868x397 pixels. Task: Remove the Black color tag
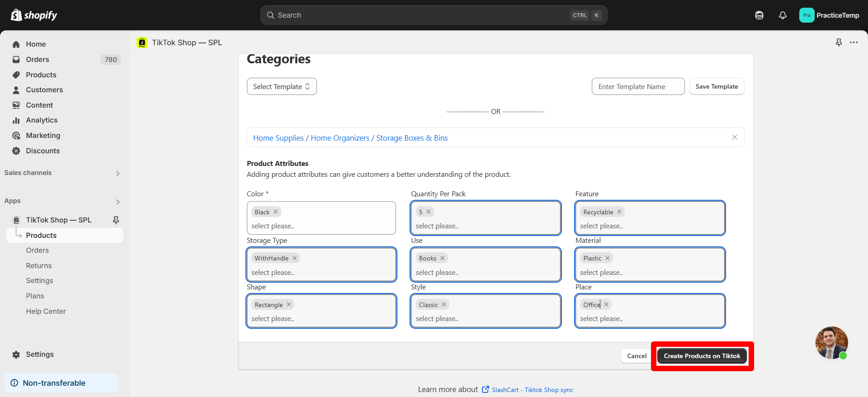(x=276, y=212)
